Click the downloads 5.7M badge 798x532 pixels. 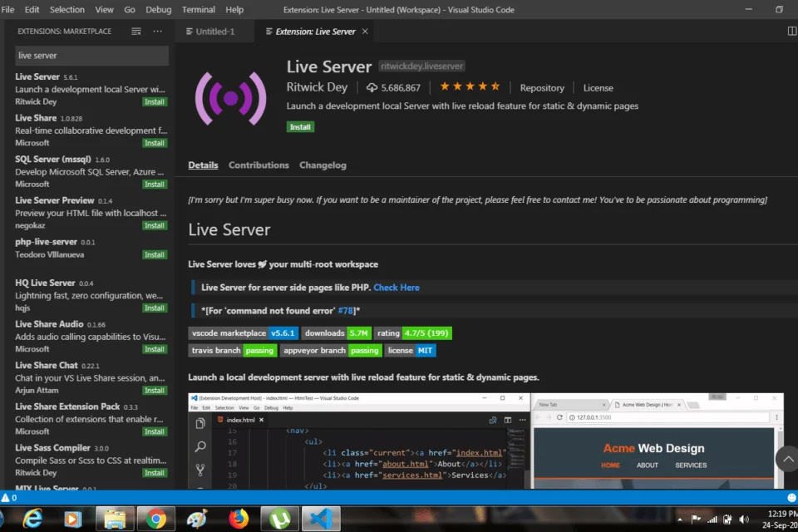pyautogui.click(x=337, y=333)
